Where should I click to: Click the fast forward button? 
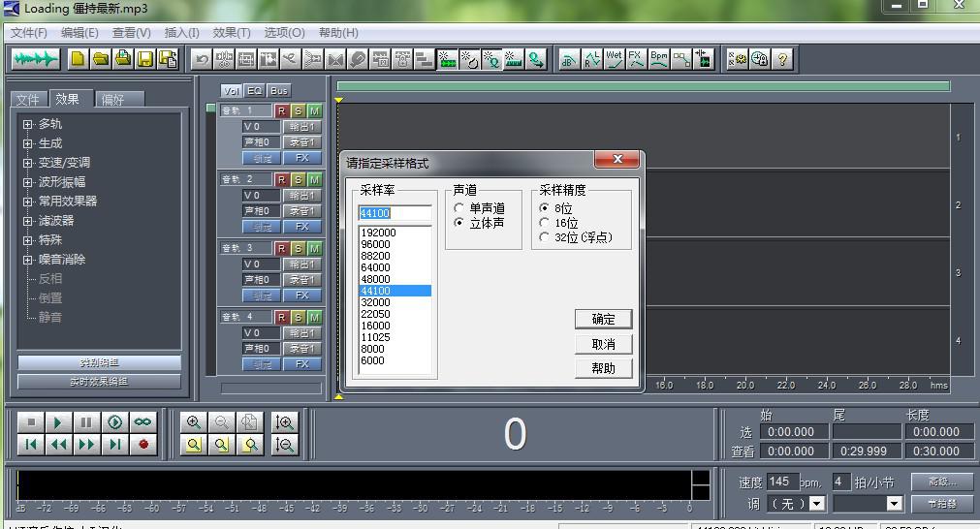pos(86,445)
